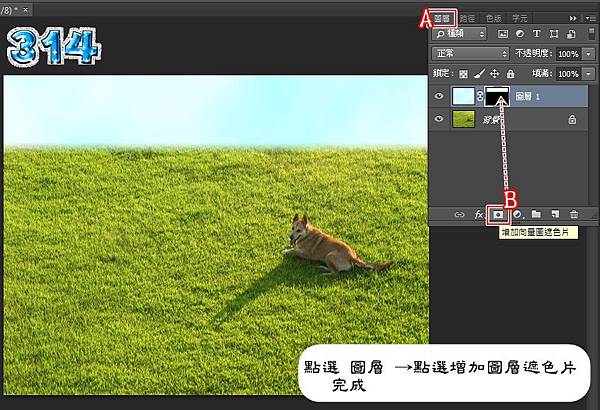Click the add layer mask icon
The image size is (600, 410).
(x=498, y=215)
